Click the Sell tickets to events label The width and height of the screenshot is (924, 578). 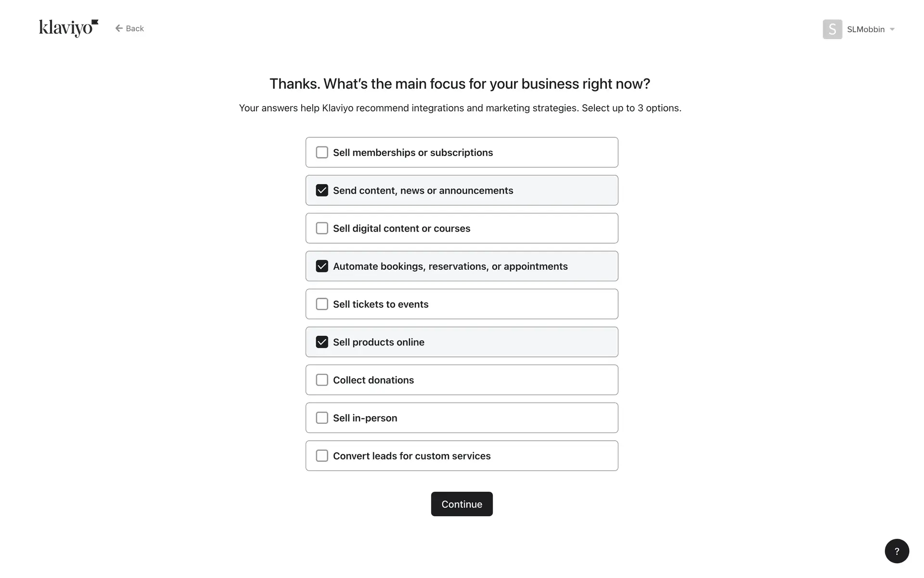380,304
